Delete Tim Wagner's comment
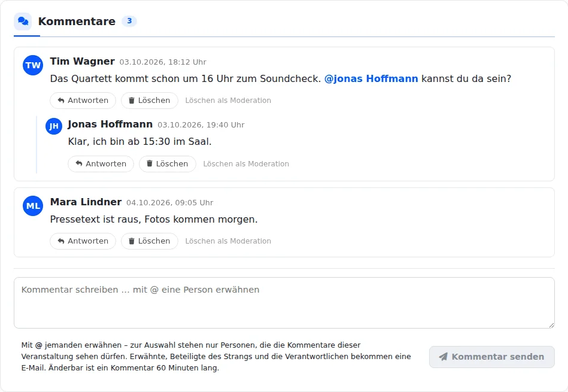The height and width of the screenshot is (392, 568). click(150, 101)
